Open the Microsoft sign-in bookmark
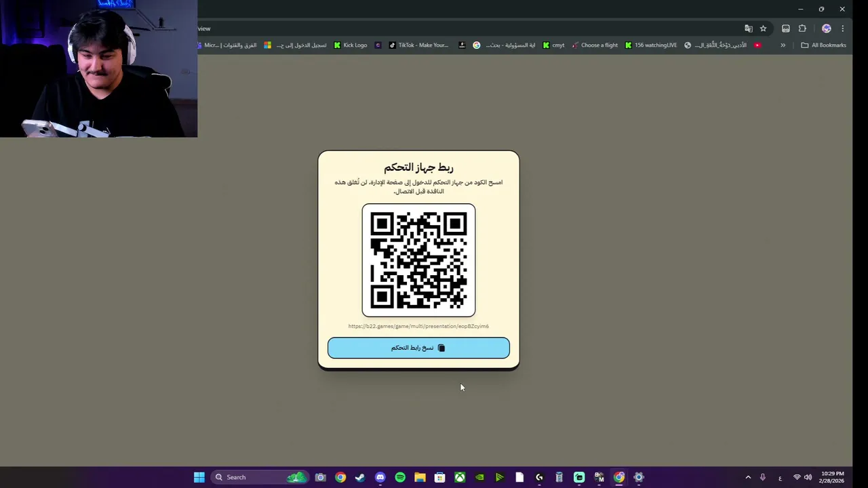This screenshot has height=488, width=868. tap(295, 45)
